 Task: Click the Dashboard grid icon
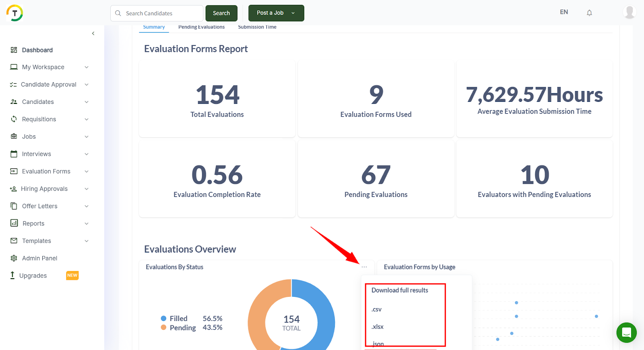tap(14, 50)
